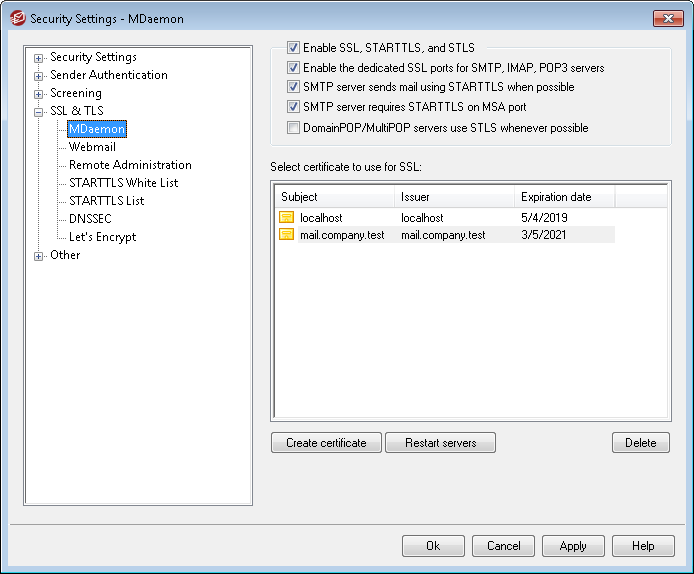Click the MDaemon logo in the title bar
This screenshot has width=694, height=574.
[x=18, y=19]
